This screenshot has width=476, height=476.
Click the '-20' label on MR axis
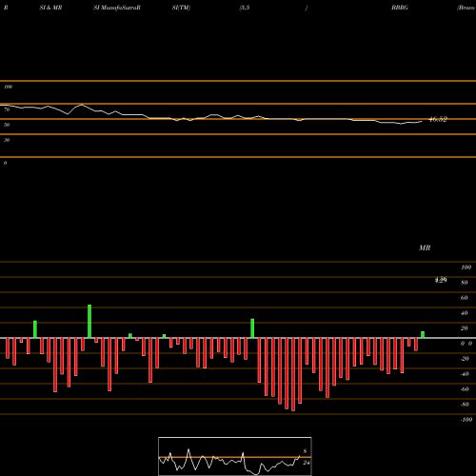[x=465, y=359]
